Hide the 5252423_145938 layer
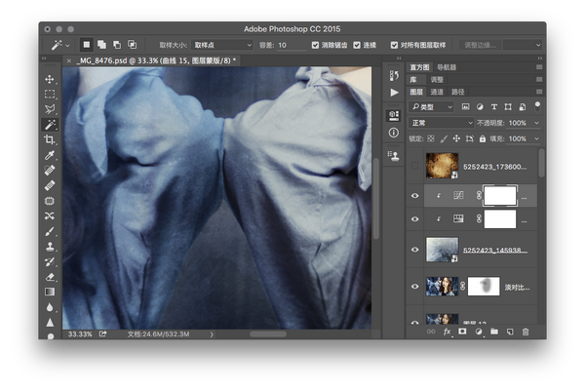Image resolution: width=585 pixels, height=392 pixels. pyautogui.click(x=415, y=250)
